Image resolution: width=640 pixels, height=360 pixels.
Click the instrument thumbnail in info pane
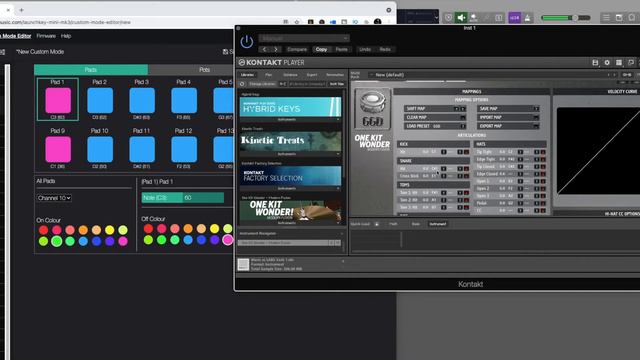[243, 264]
